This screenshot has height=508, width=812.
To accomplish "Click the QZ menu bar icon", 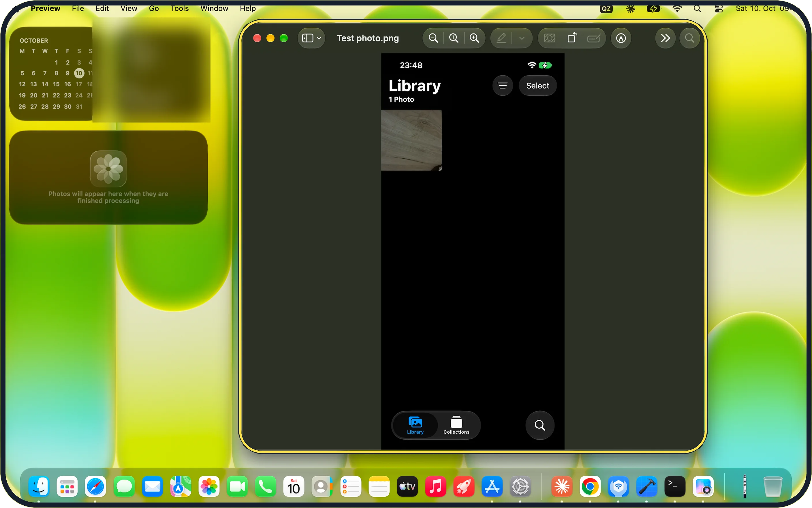I will point(606,8).
